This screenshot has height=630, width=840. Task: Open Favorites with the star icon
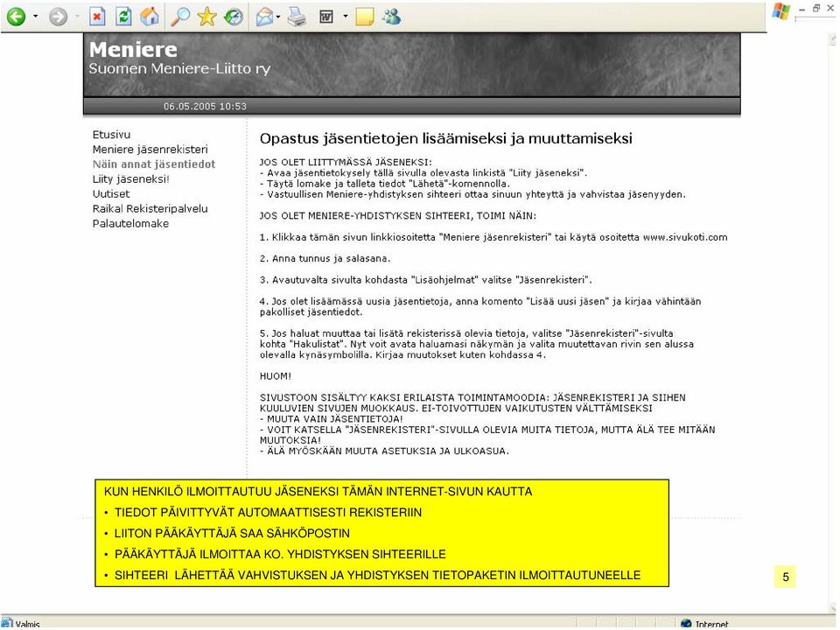click(x=206, y=17)
